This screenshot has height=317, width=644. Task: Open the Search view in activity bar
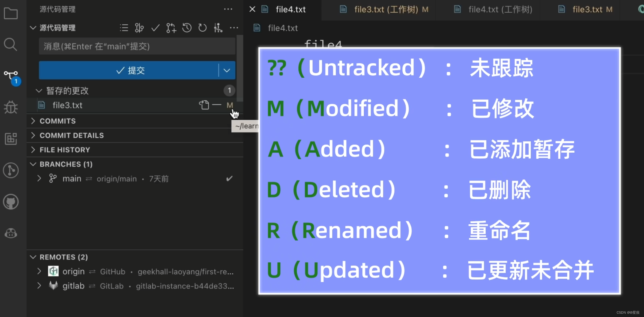click(11, 44)
